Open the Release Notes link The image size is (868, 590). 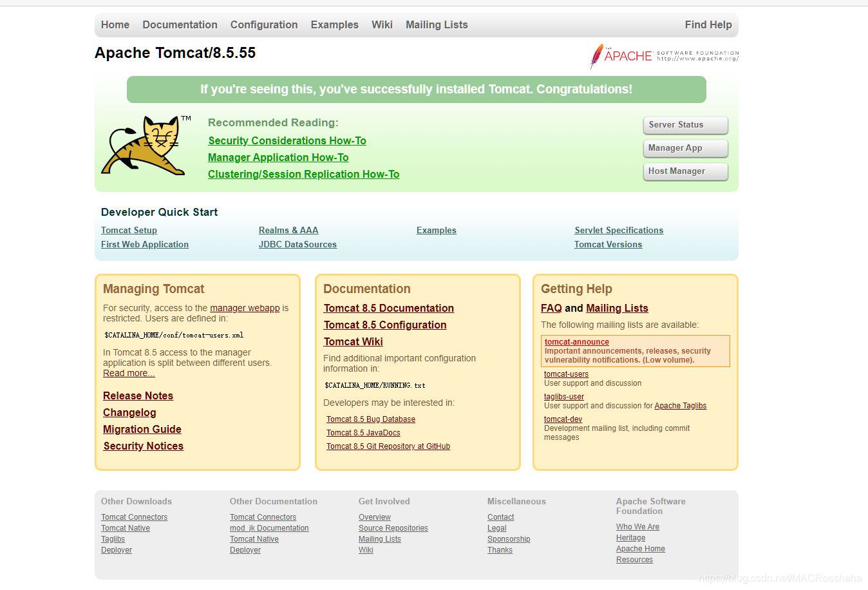click(138, 395)
